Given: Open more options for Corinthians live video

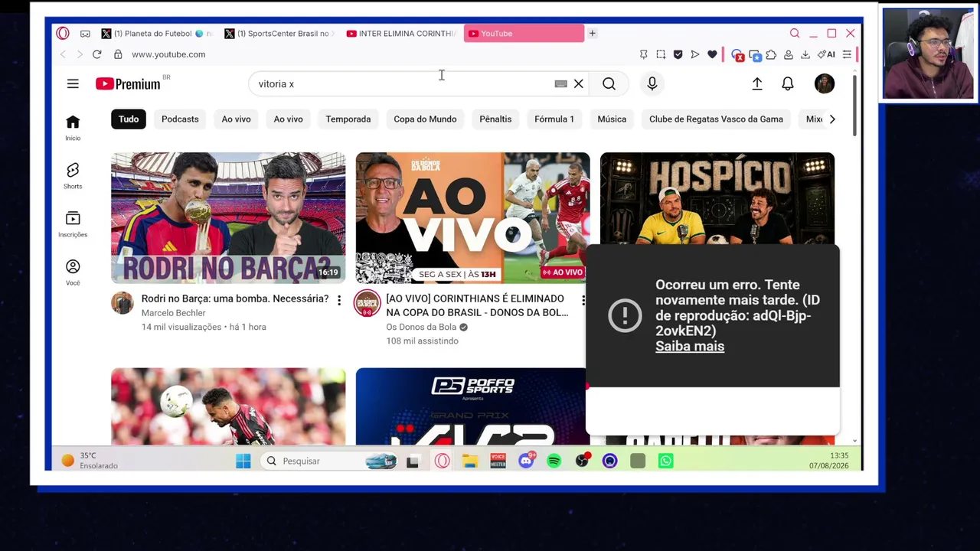Looking at the screenshot, I should (583, 301).
